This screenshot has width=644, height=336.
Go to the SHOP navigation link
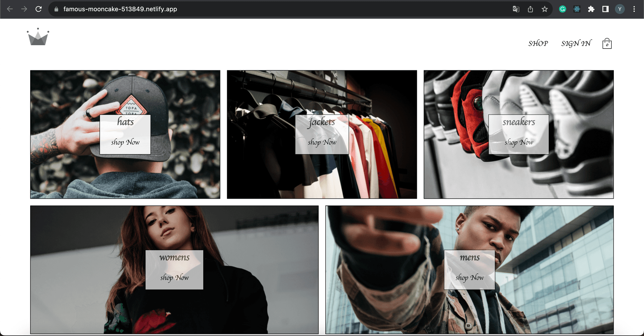538,44
